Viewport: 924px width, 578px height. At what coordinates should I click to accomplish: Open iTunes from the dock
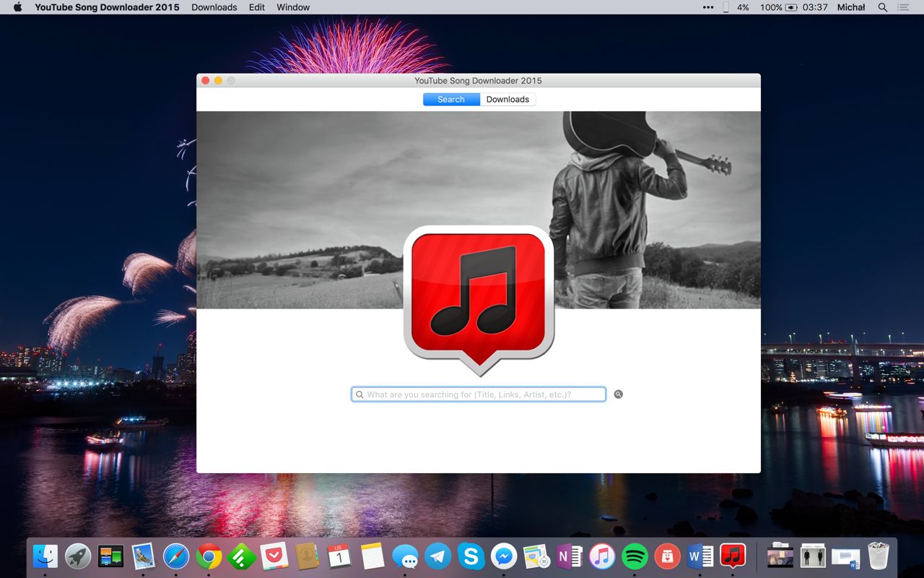point(601,556)
